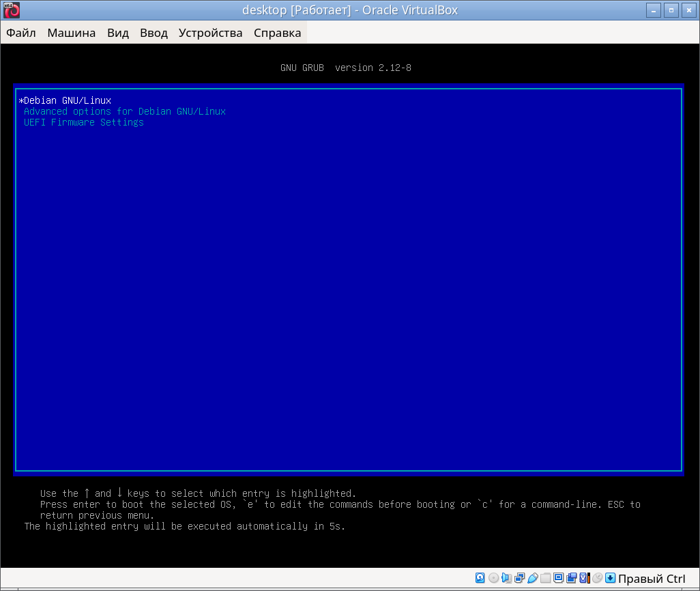Image resolution: width=700 pixels, height=591 pixels.
Task: Click the network adapters icon in status bar
Action: point(519,578)
